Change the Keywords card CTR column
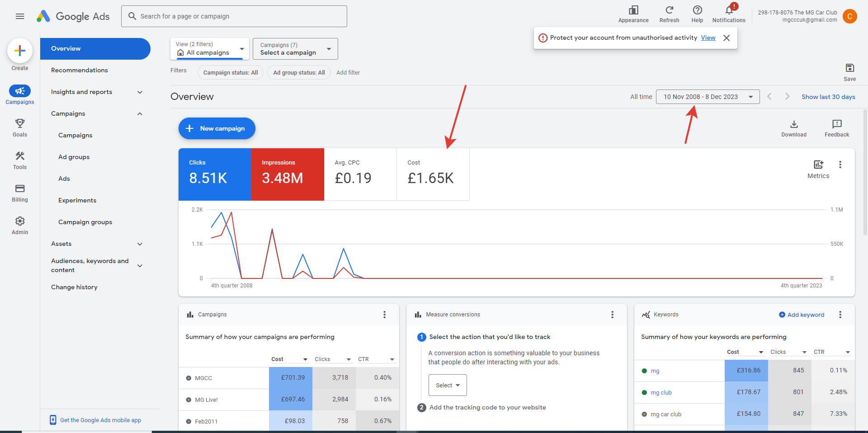 (x=832, y=352)
